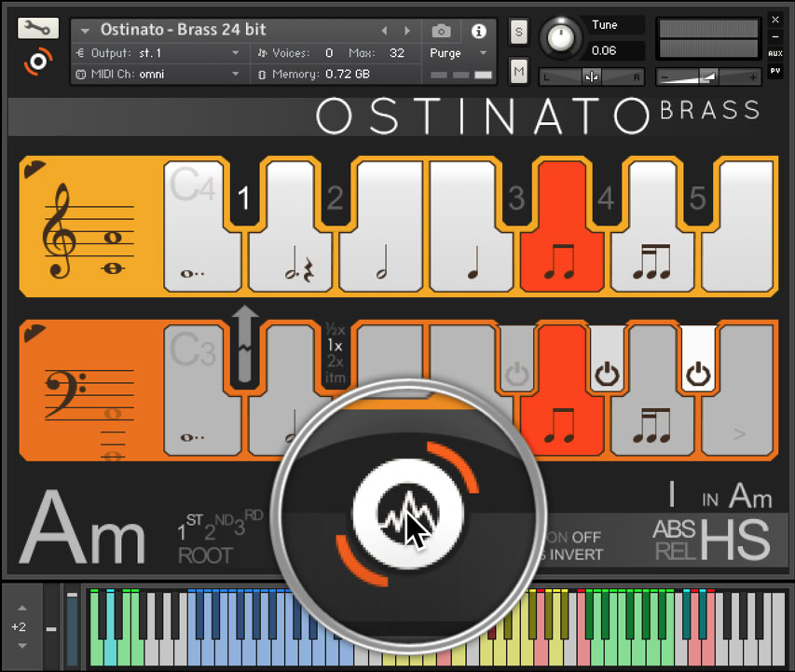Load the next instrument with right arrow
Screen dimensions: 795x672
[407, 31]
